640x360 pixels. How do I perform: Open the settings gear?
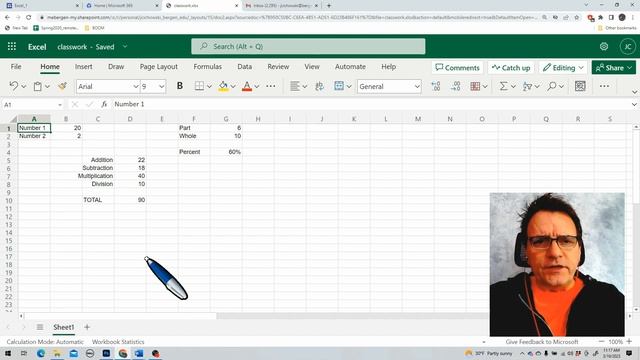coord(604,47)
